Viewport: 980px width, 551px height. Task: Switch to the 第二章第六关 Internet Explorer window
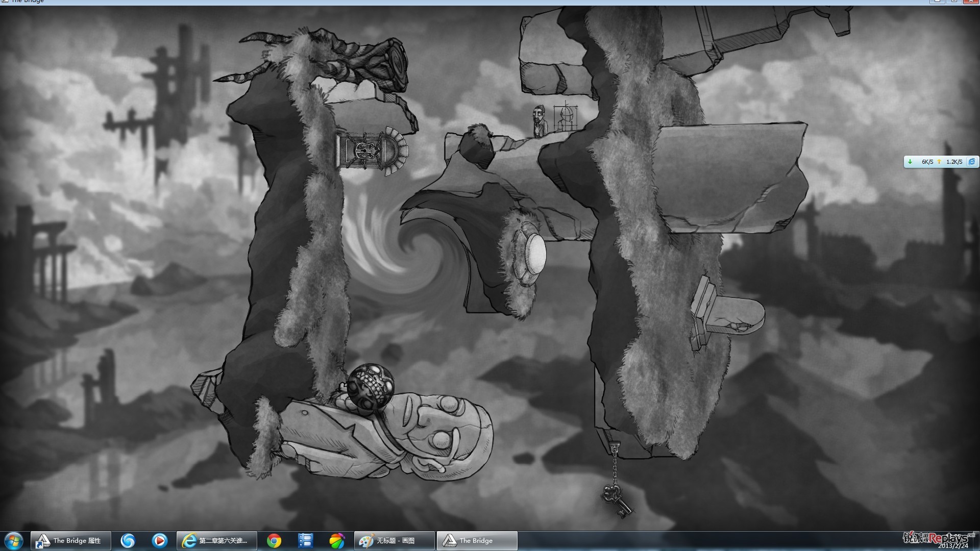pyautogui.click(x=216, y=541)
